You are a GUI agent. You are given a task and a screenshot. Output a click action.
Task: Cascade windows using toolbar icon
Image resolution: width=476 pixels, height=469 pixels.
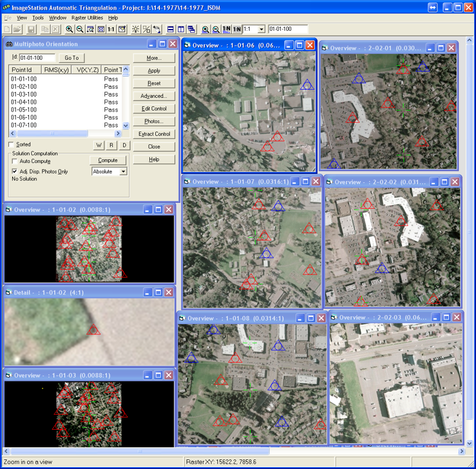pyautogui.click(x=191, y=29)
